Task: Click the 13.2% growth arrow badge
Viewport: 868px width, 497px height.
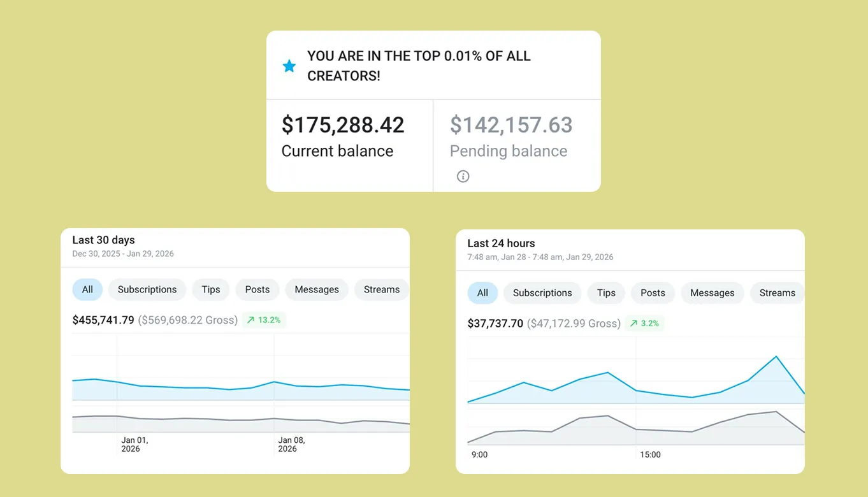Action: point(264,320)
